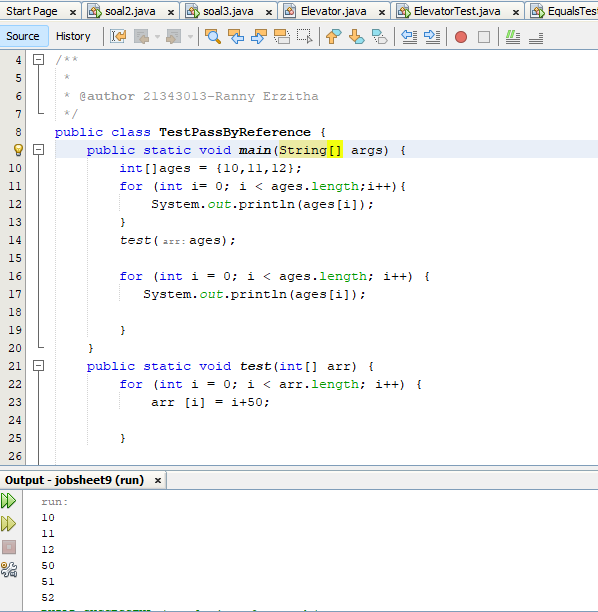The height and width of the screenshot is (612, 598).
Task: Collapse the Javadoc comment fold at line 4
Action: [38, 60]
